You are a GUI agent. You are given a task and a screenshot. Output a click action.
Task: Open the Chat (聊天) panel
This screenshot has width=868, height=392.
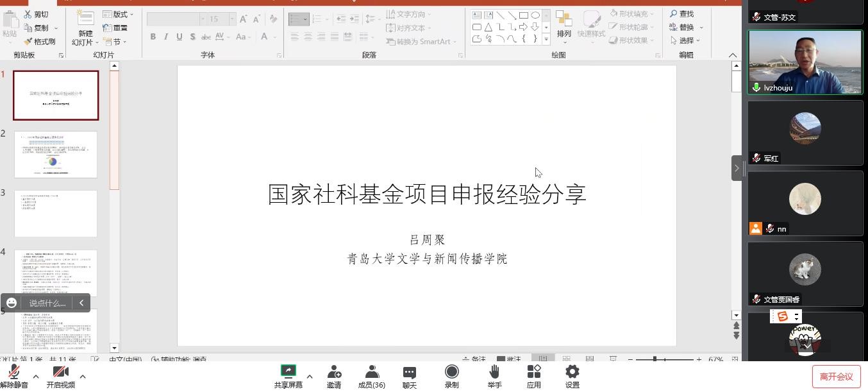pyautogui.click(x=410, y=372)
